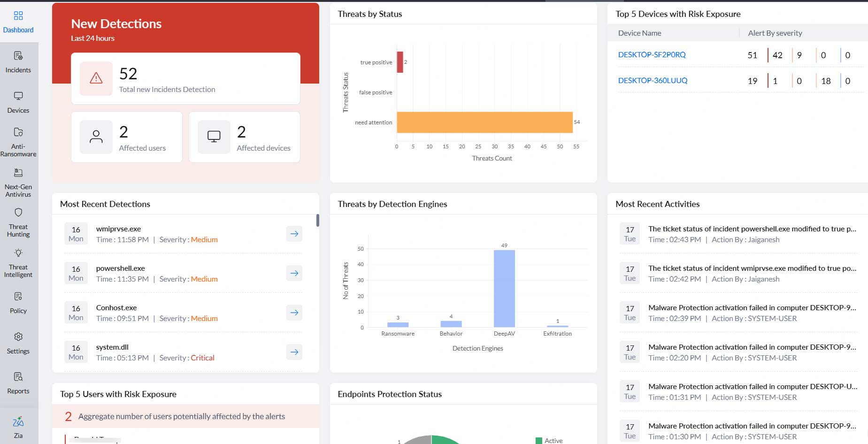Click the DeepAV bar in chart
868x444 pixels.
[504, 288]
